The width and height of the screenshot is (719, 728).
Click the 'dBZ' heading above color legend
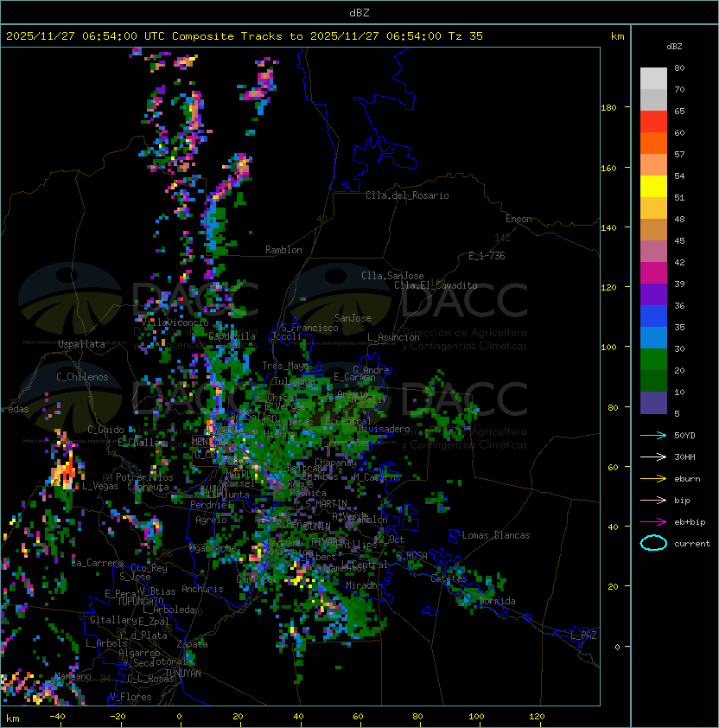tap(674, 47)
